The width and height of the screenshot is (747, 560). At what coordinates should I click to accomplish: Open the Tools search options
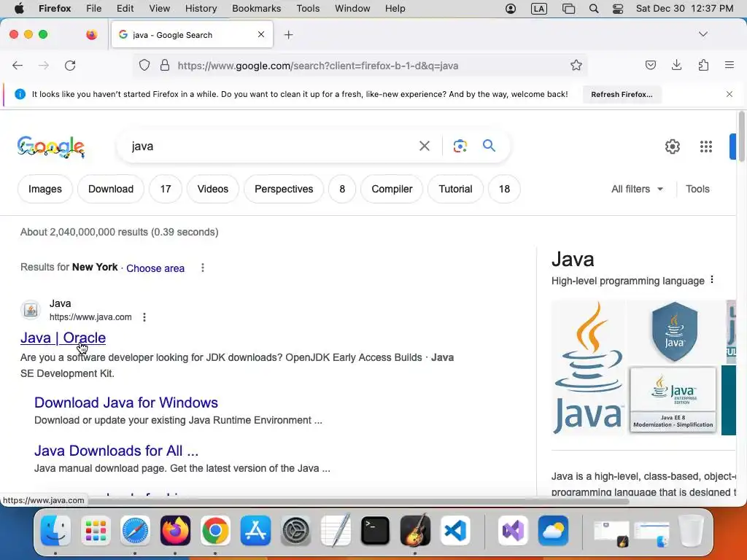[697, 189]
